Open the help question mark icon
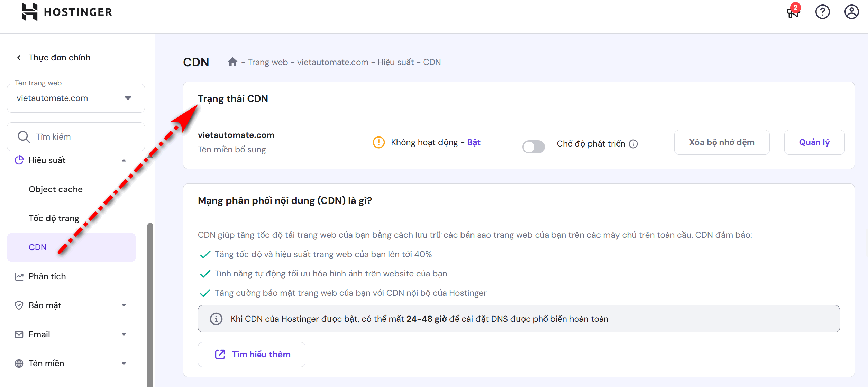This screenshot has height=387, width=868. coord(822,12)
